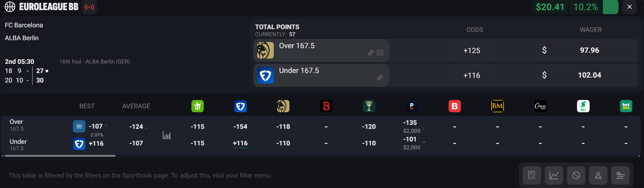Select FanDuel Under odds +116 in table

click(x=240, y=143)
